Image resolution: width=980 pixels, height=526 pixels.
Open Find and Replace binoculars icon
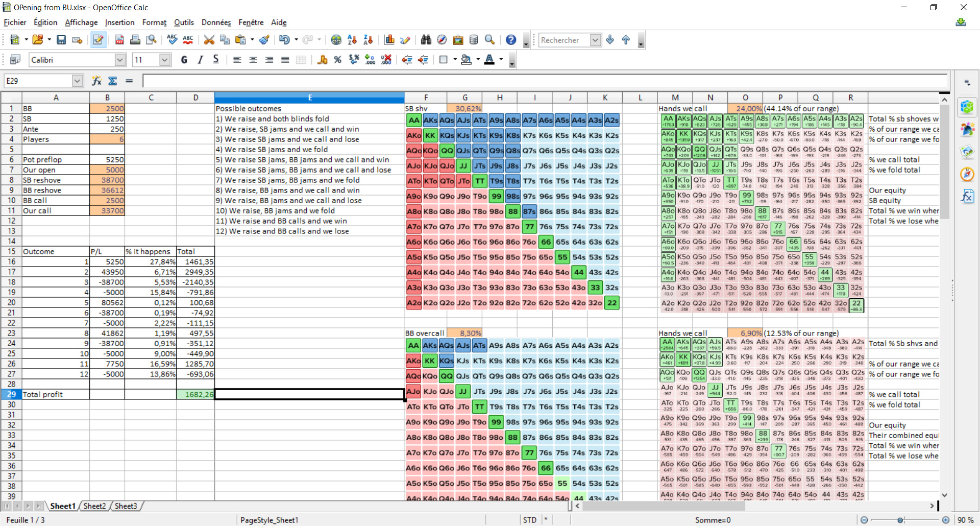coord(426,40)
